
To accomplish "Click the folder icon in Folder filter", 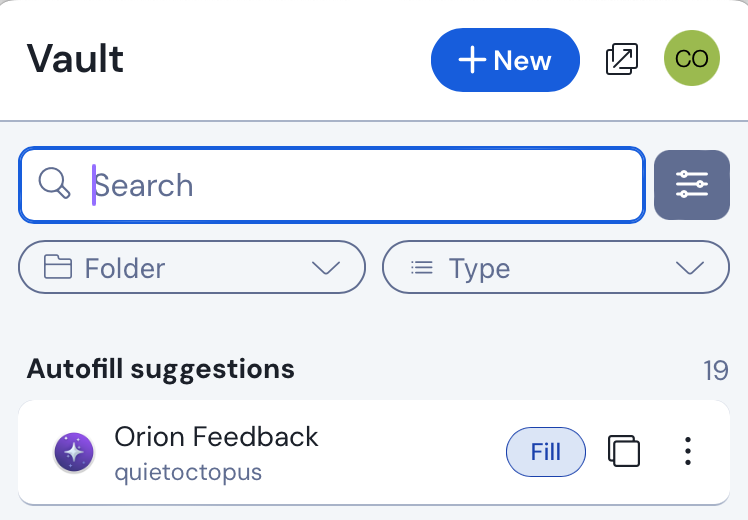I will (x=58, y=268).
